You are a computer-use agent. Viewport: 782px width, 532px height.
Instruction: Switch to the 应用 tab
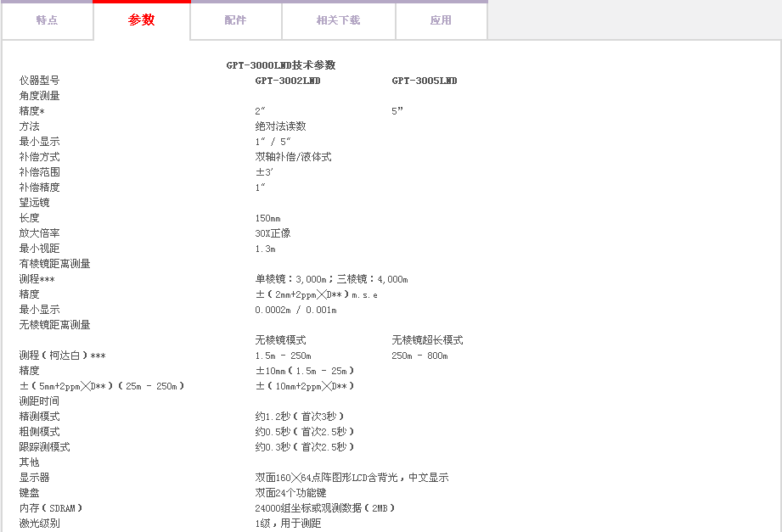tap(441, 20)
